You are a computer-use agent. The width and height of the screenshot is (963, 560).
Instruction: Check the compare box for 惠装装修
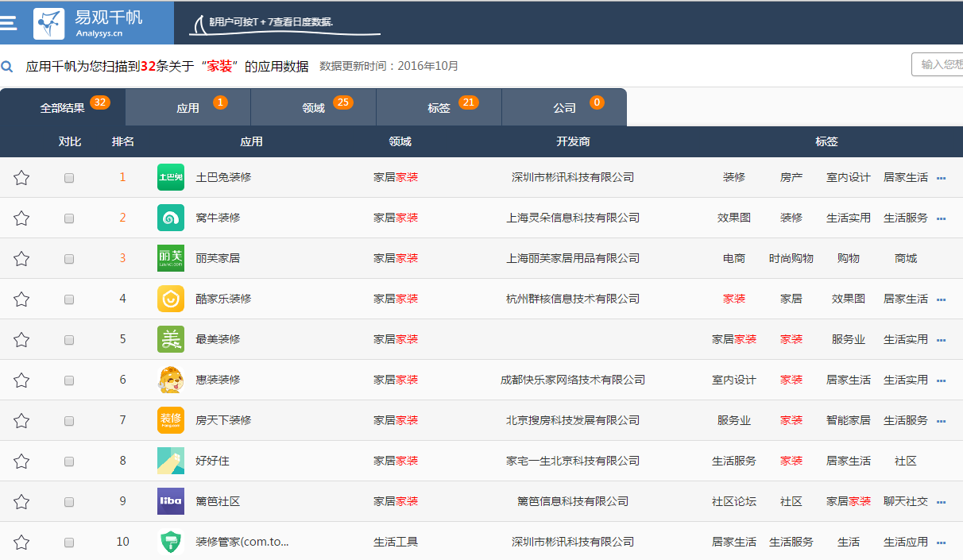[69, 380]
